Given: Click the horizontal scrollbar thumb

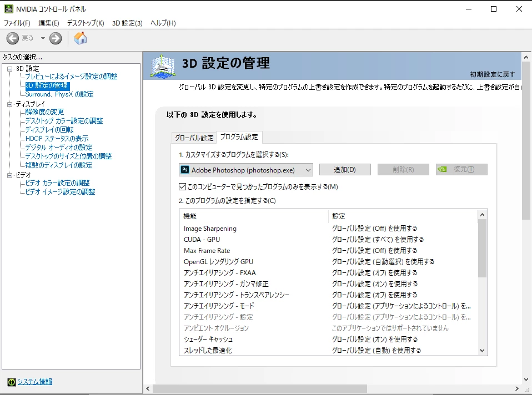Looking at the screenshot, I should coord(260,388).
